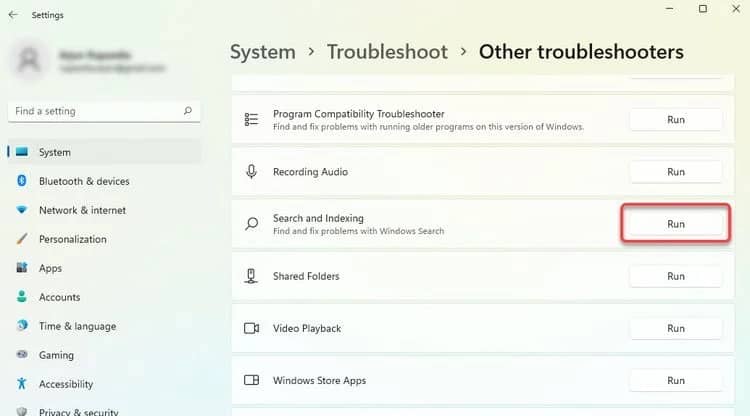Click the Recording Audio label
Screen dimensions: 750x416
pos(310,172)
